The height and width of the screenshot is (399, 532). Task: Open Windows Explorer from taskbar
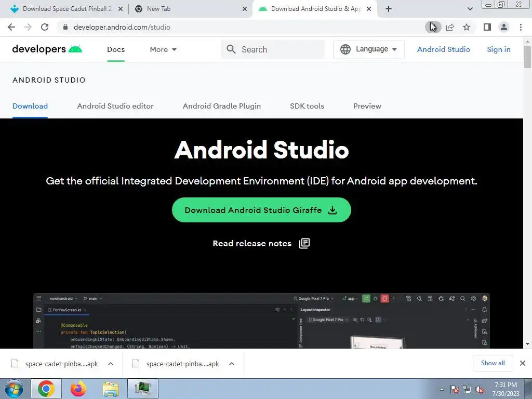click(x=111, y=389)
